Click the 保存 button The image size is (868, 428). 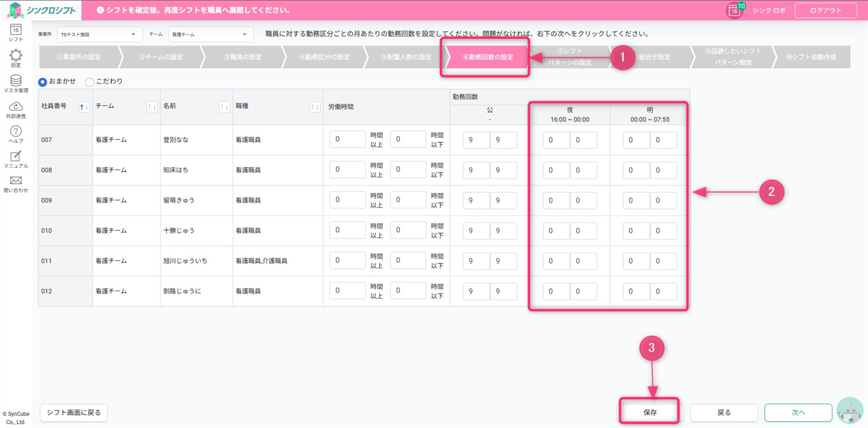pos(649,412)
